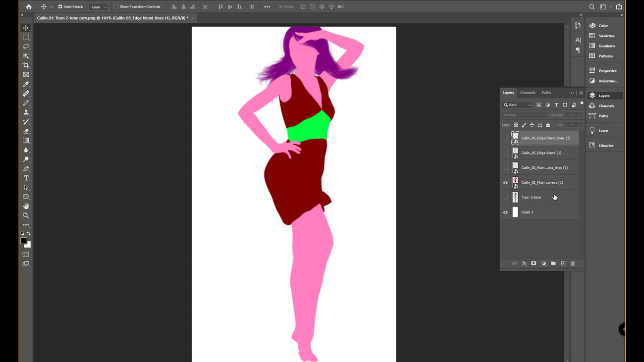
Task: Create a new layer
Action: click(563, 263)
